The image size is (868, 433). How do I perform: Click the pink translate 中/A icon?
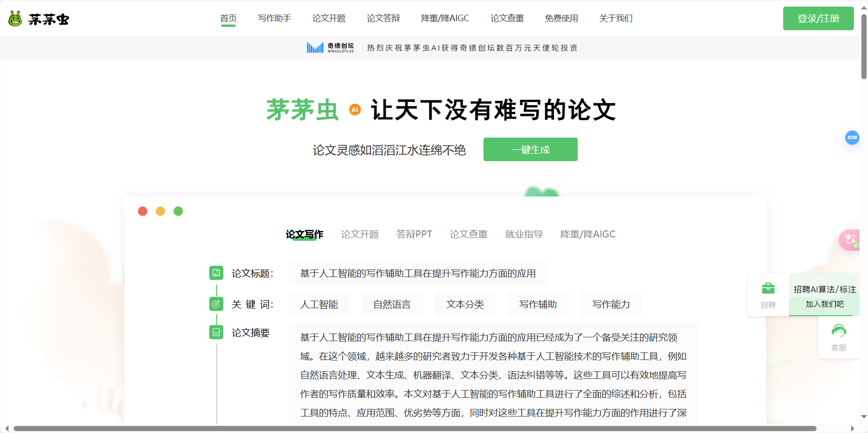pyautogui.click(x=851, y=240)
